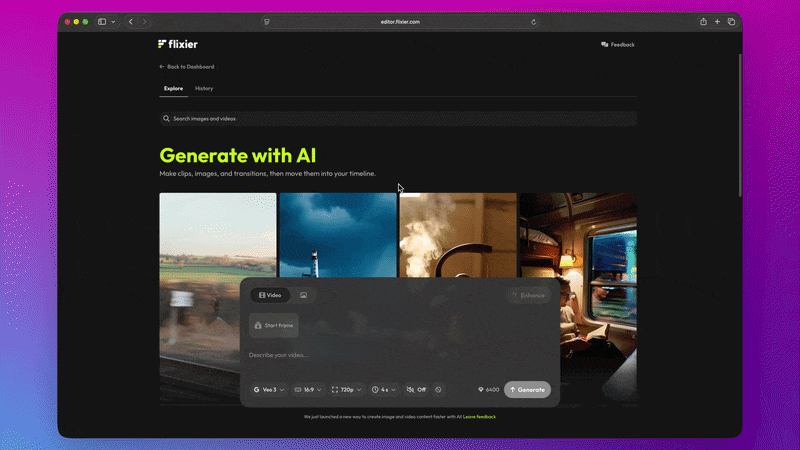The height and width of the screenshot is (450, 800).
Task: Expand the 16:9 aspect ratio dropdown
Action: tap(308, 389)
